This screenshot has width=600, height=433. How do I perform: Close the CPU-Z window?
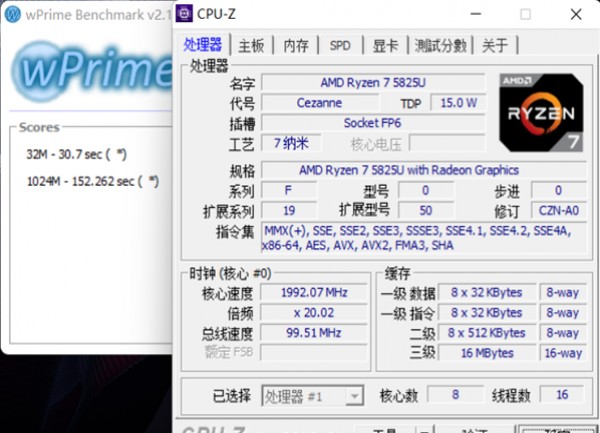click(576, 15)
